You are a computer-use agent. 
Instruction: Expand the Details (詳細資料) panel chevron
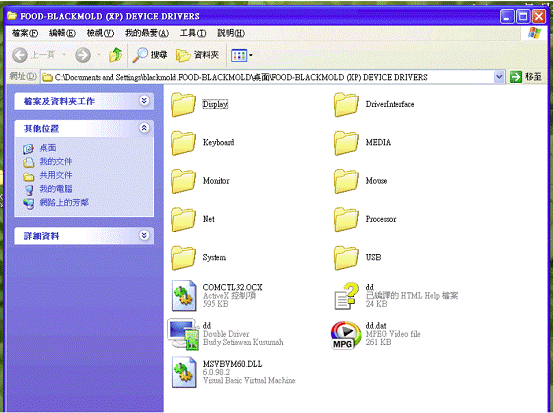tap(144, 235)
